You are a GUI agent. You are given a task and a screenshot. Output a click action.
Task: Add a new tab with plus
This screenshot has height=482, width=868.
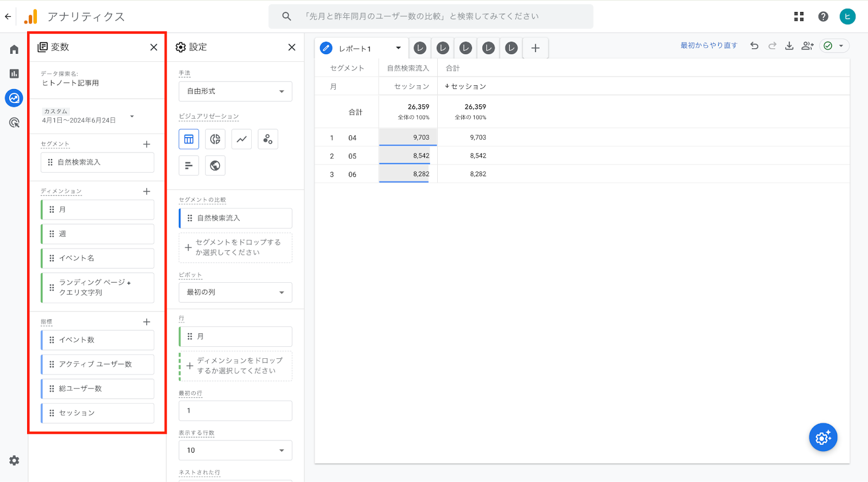point(535,48)
